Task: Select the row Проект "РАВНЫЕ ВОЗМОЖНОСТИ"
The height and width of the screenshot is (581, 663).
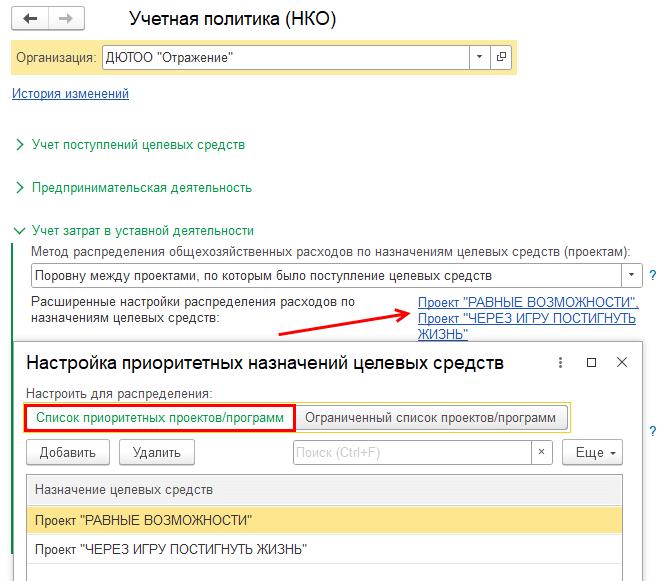Action: [324, 520]
